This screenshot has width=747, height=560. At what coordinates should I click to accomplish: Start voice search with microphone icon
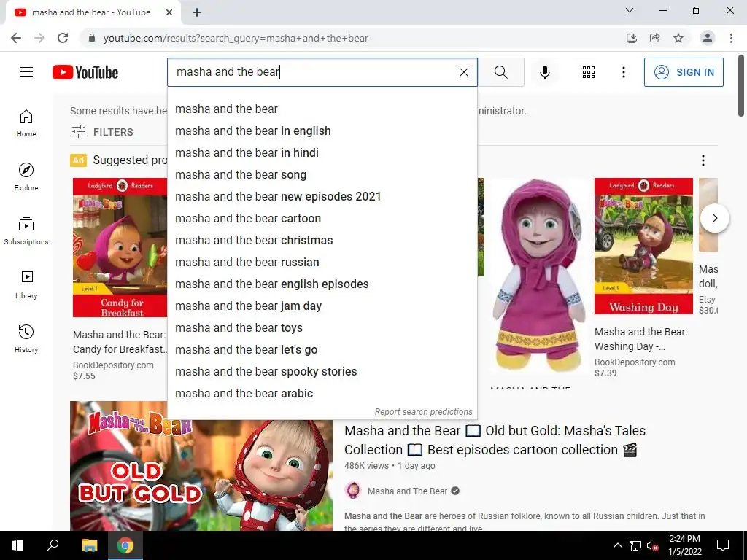pyautogui.click(x=544, y=72)
